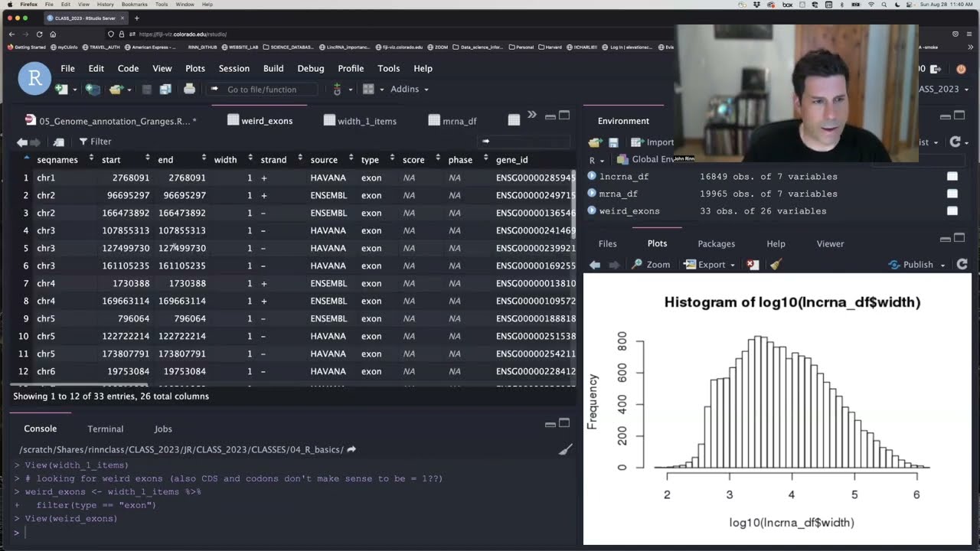
Task: Click the create project icon
Action: pos(93,90)
